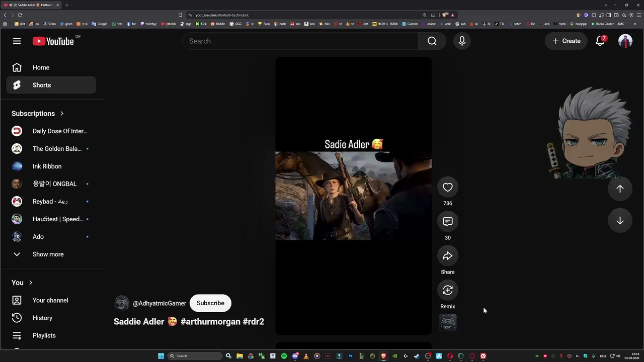Open the browser extensions puzzle icon
The width and height of the screenshot is (644, 362).
594,15
